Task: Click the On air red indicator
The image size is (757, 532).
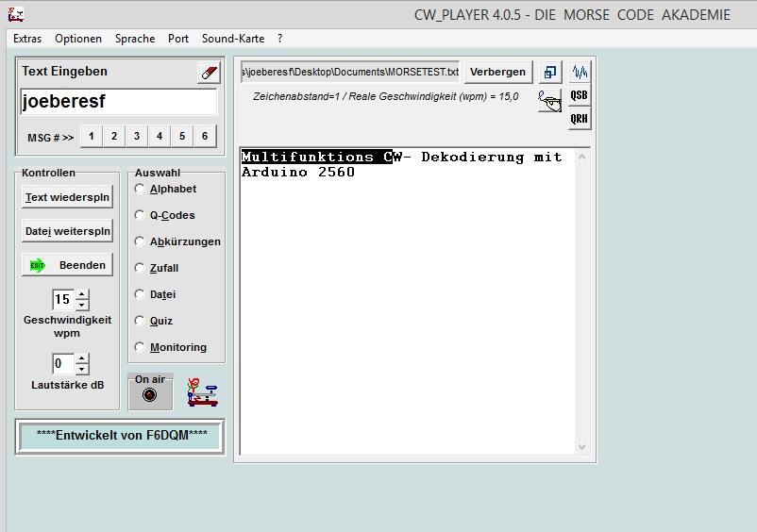Action: click(150, 395)
